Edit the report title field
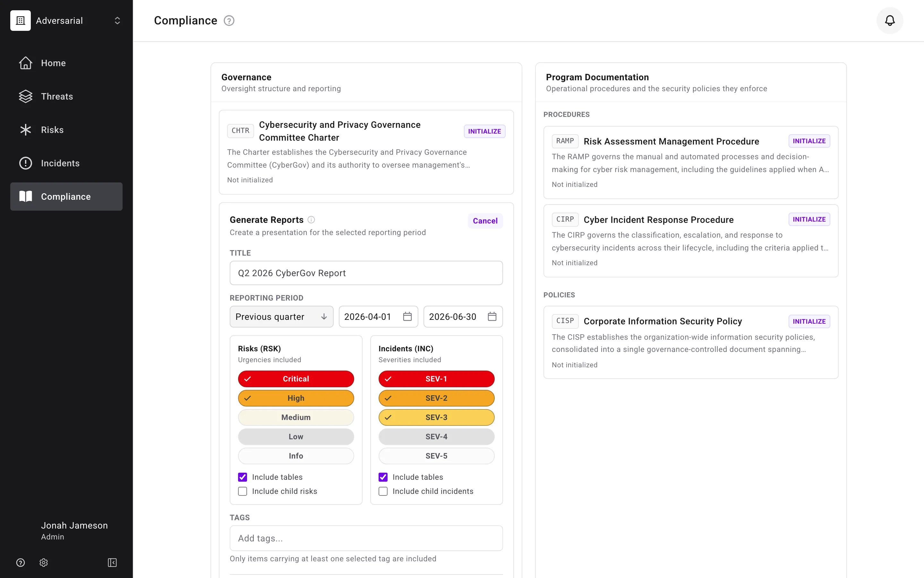Viewport: 924px width, 578px height. [366, 273]
